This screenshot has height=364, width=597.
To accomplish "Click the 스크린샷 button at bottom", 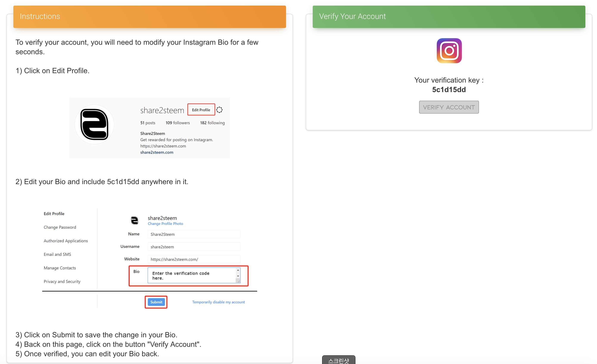I will click(x=339, y=360).
